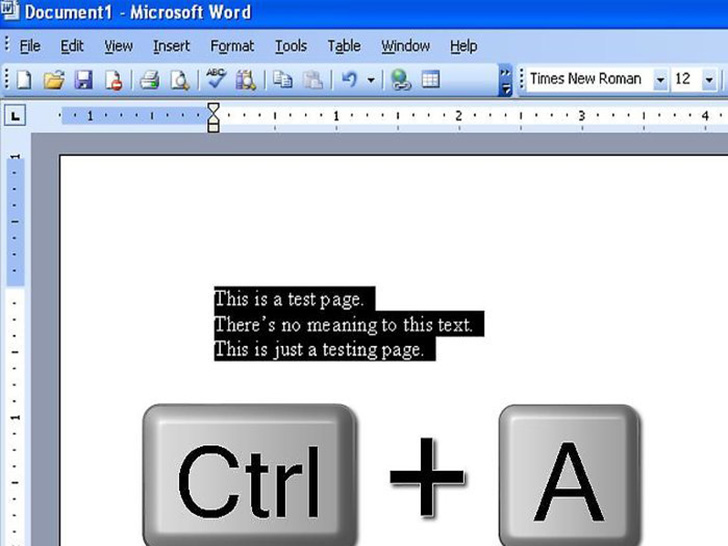Open the Edit menu
The image size is (728, 546).
point(72,46)
